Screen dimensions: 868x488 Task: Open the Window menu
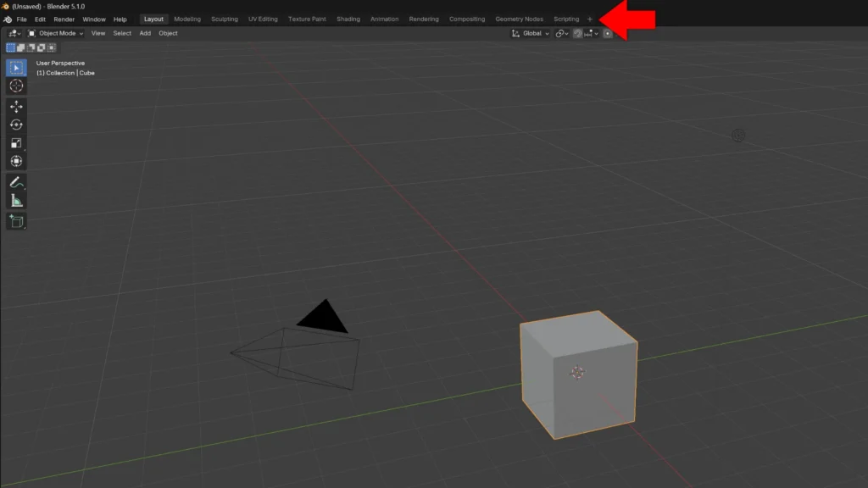coord(94,19)
